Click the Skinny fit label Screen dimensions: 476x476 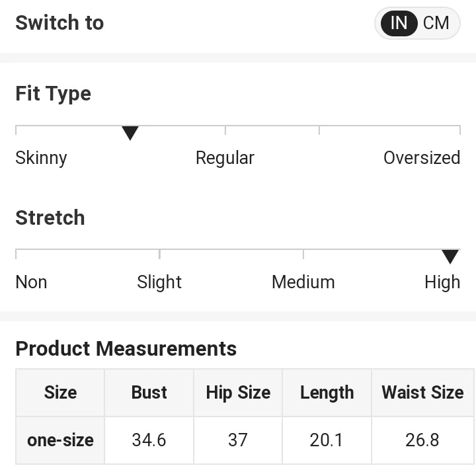tap(41, 158)
